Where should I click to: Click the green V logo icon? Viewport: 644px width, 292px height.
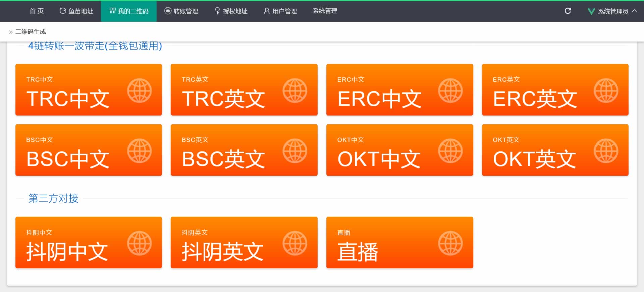tap(591, 11)
